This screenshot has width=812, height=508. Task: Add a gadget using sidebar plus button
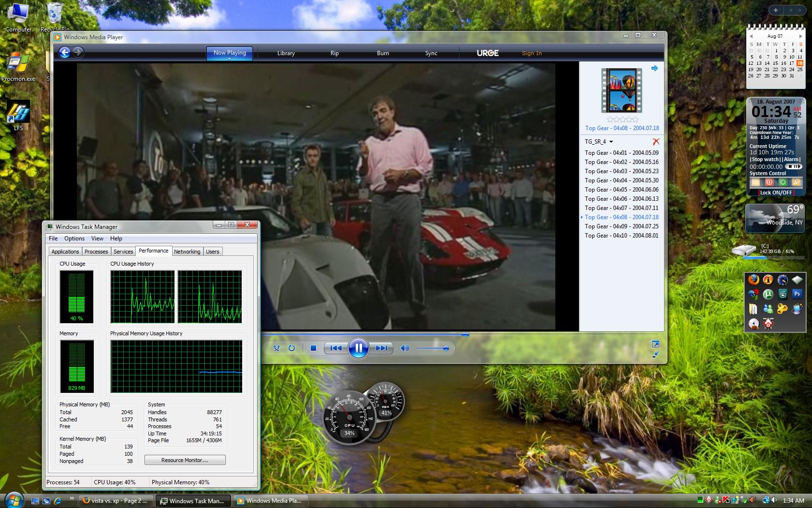(x=776, y=10)
